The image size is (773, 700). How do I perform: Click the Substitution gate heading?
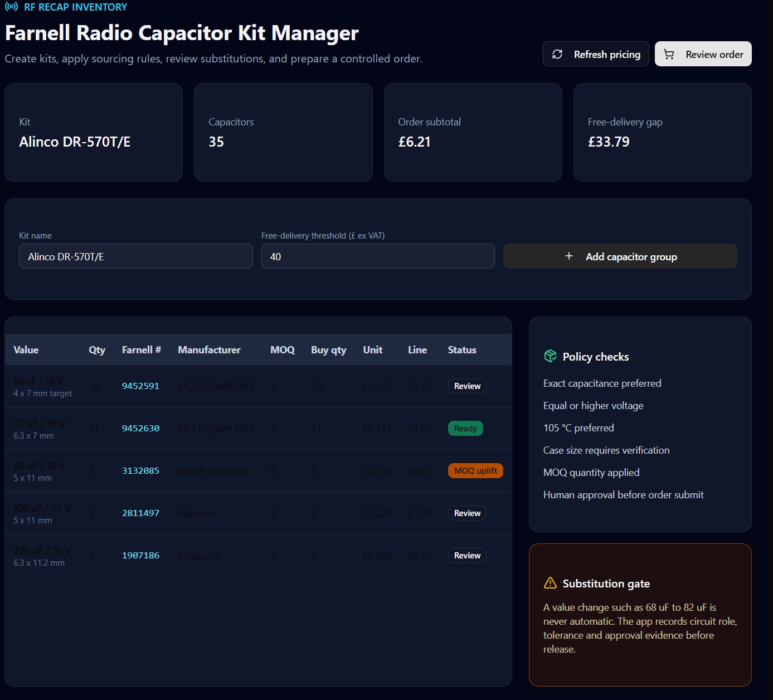(x=606, y=584)
